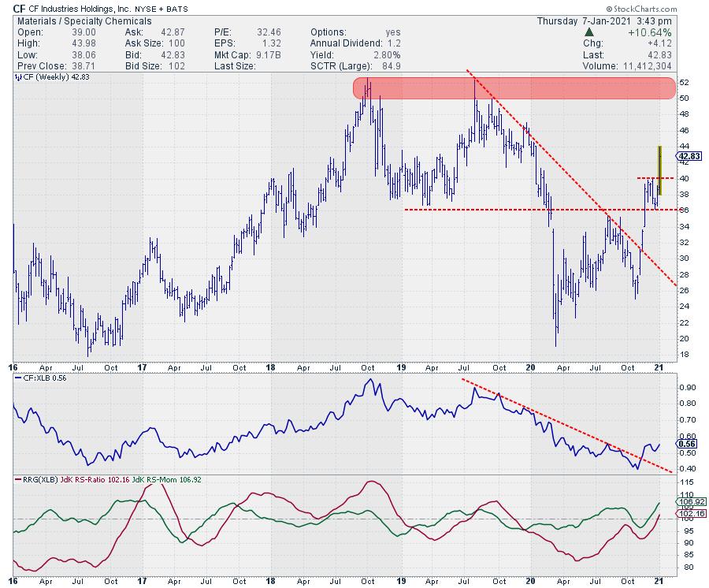
Task: Click the yellow highlighted latest weekly bar
Action: click(x=659, y=171)
